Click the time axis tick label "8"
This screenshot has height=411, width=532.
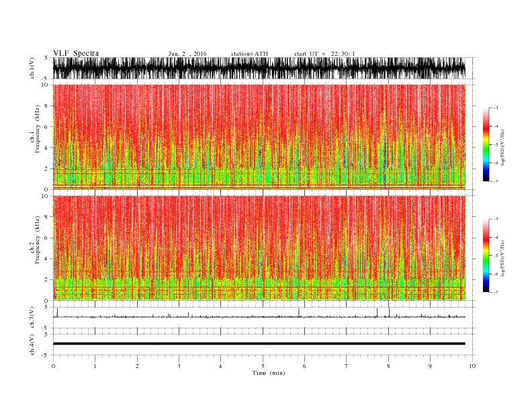388,366
